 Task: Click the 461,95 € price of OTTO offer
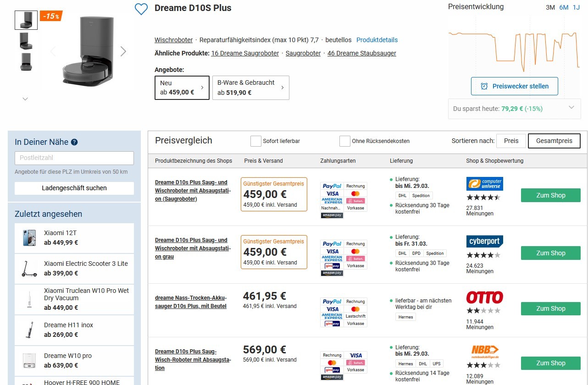pos(265,296)
